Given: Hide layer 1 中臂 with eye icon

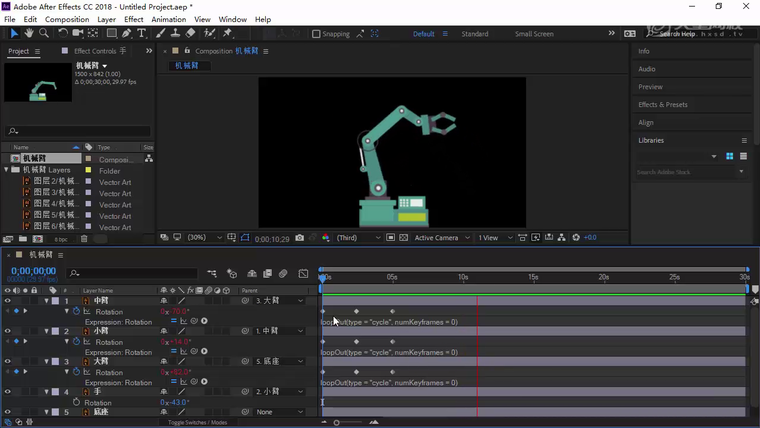Looking at the screenshot, I should (7, 300).
